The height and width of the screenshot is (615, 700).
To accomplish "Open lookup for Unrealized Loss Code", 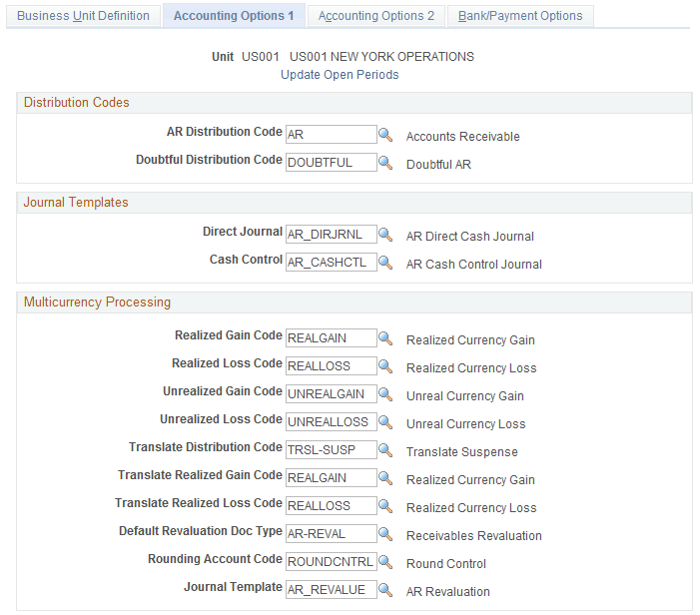I will (x=385, y=422).
